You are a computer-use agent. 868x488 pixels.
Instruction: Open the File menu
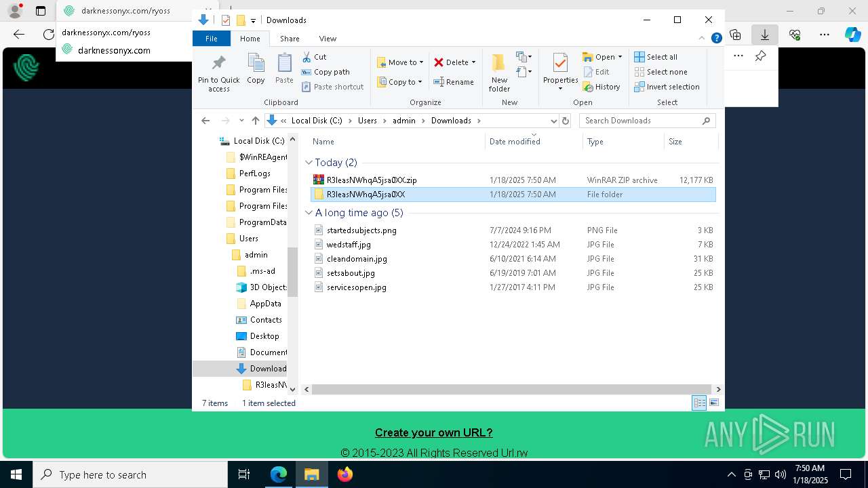coord(212,39)
